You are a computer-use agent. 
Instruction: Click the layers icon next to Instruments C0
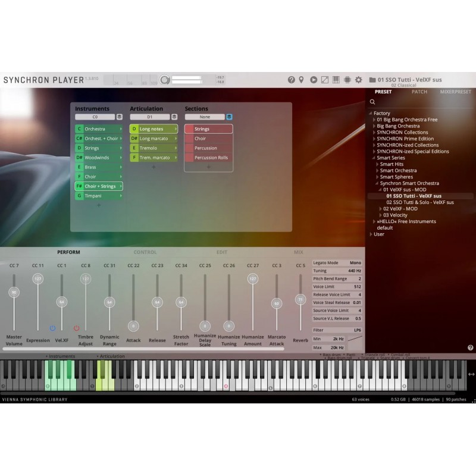[x=120, y=117]
